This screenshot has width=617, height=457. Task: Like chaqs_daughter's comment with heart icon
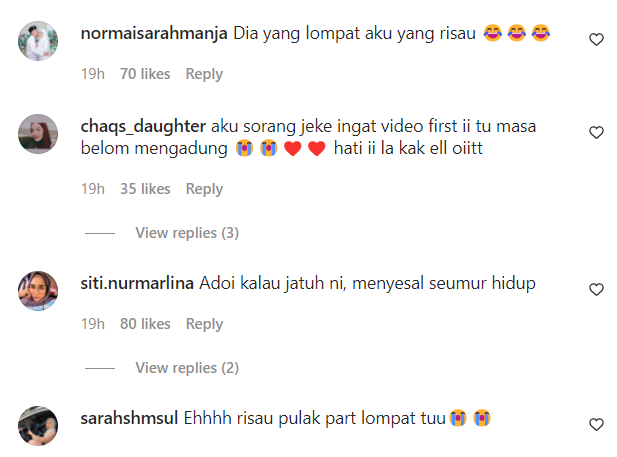pos(596,132)
